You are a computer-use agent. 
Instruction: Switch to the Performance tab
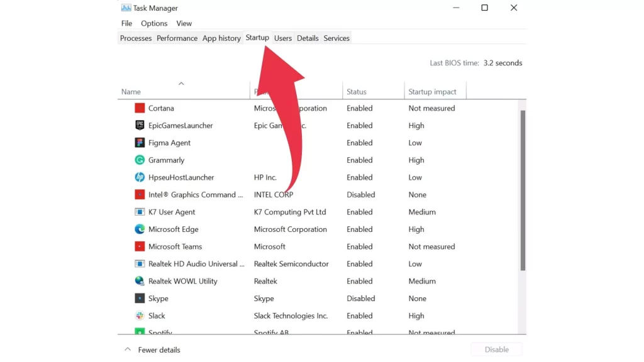click(177, 38)
